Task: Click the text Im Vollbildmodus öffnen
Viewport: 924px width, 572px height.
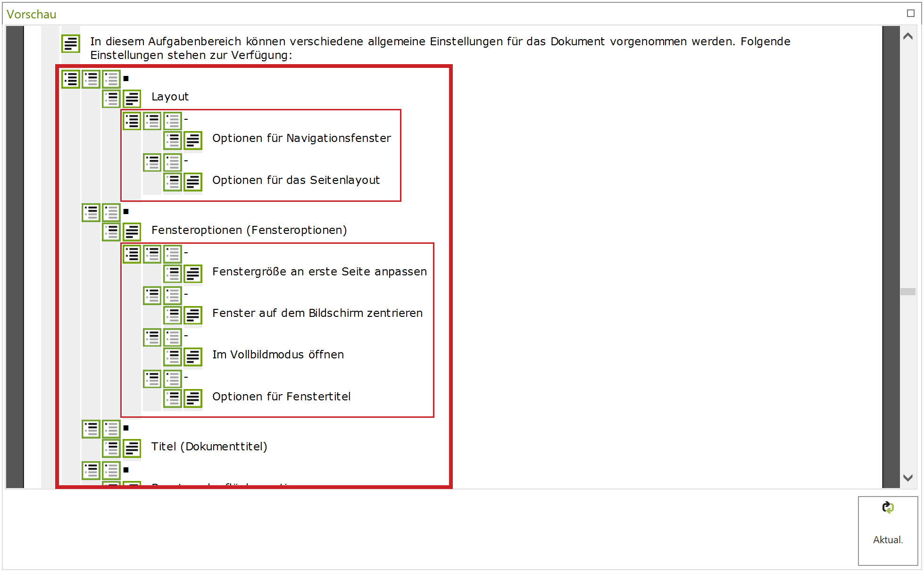Action: click(278, 355)
